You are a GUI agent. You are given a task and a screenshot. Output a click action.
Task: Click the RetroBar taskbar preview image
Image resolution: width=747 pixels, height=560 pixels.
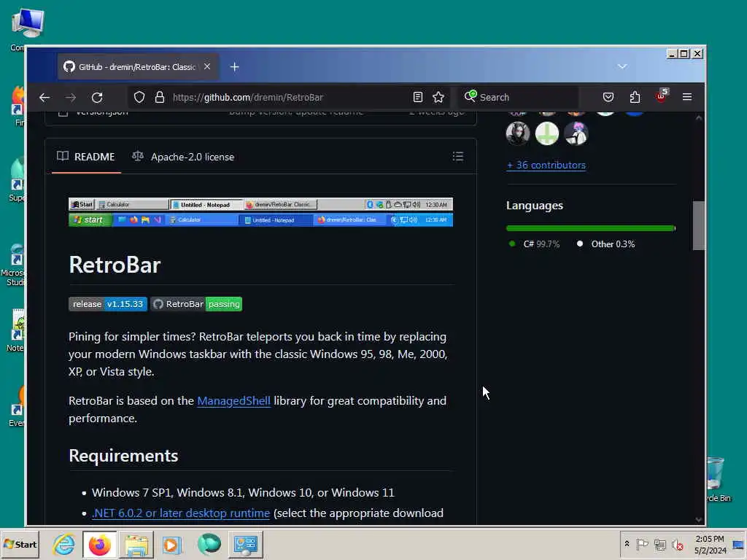pyautogui.click(x=260, y=212)
